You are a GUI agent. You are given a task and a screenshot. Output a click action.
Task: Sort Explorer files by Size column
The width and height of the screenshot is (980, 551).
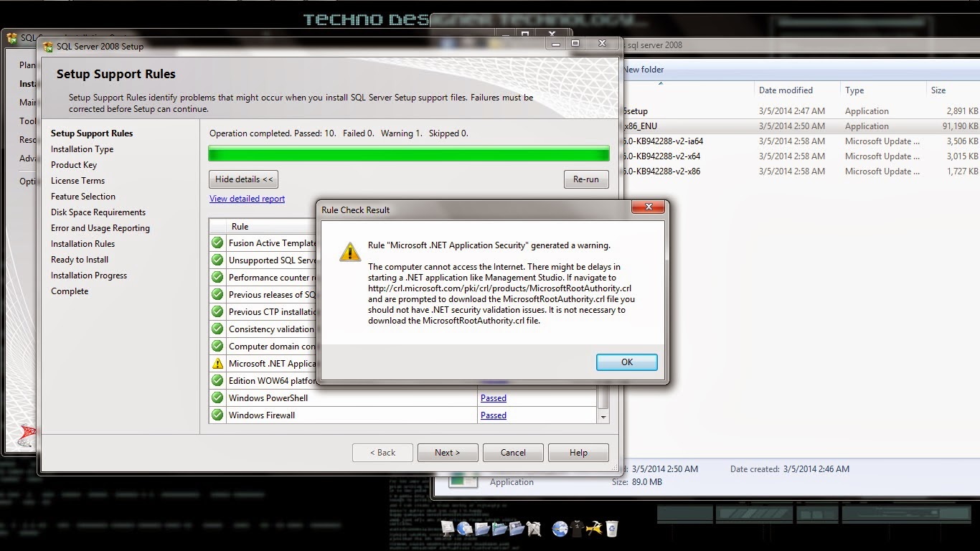[x=953, y=90]
